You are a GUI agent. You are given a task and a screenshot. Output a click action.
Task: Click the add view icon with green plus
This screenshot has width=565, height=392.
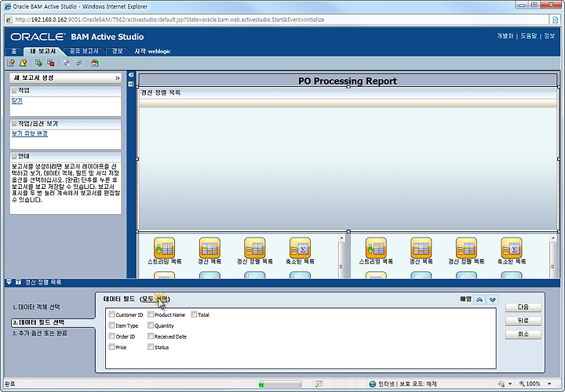(38, 63)
